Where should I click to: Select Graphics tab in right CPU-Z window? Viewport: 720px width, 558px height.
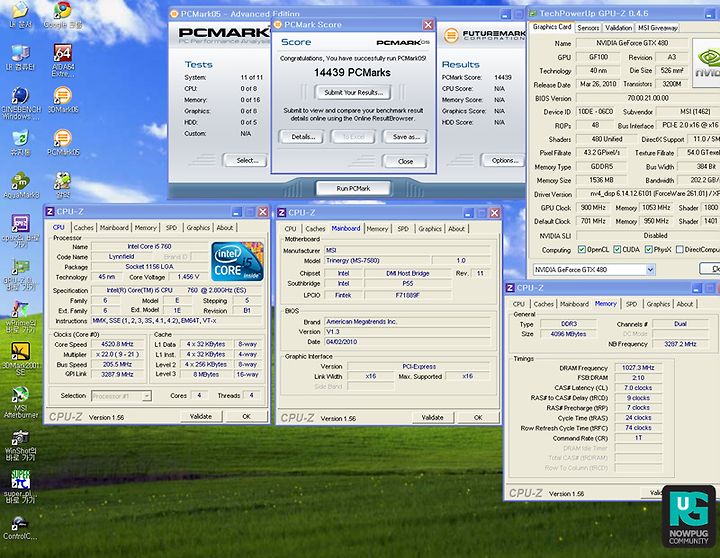[658, 304]
